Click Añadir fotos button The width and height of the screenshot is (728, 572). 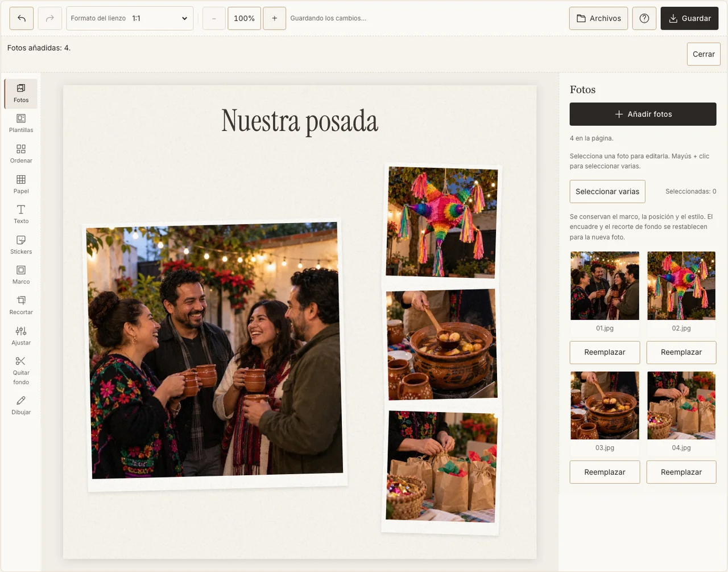pos(643,114)
